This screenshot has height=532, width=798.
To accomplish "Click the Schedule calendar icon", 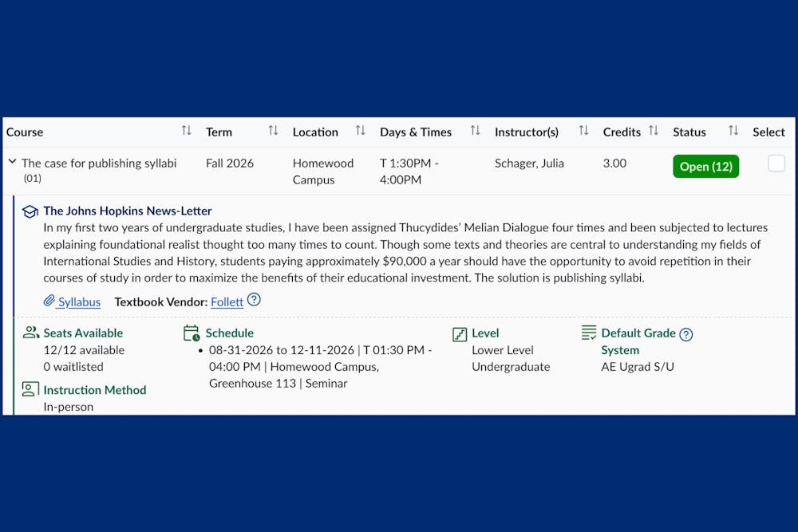I will 192,333.
